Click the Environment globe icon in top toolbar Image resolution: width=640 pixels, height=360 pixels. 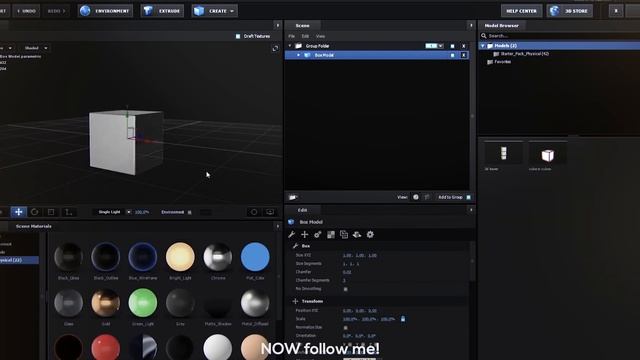point(85,11)
